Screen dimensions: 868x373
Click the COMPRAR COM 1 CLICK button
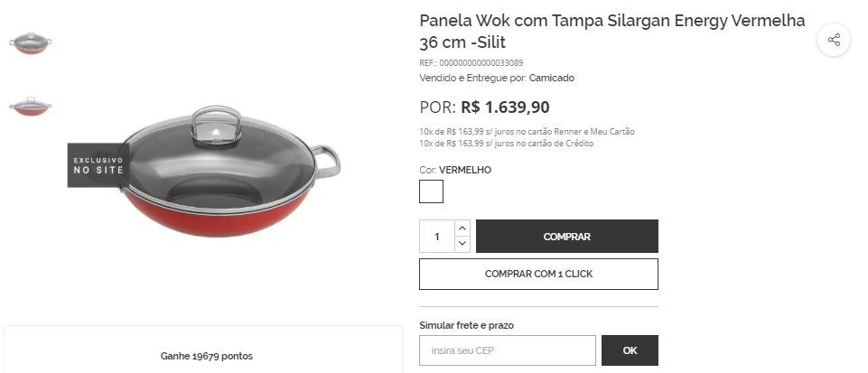(x=538, y=274)
